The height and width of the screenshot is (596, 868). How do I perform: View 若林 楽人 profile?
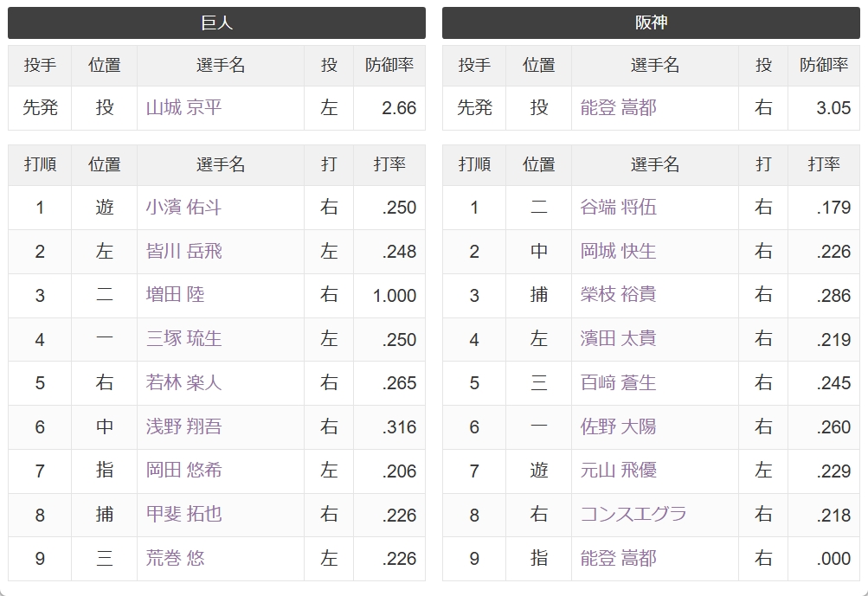[183, 382]
